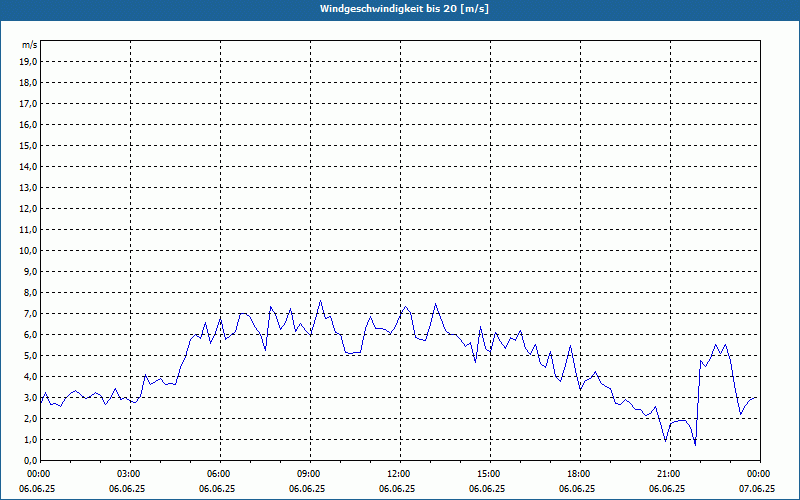The image size is (800, 500).
Task: Click the '17,0' y-axis label
Action: [28, 104]
